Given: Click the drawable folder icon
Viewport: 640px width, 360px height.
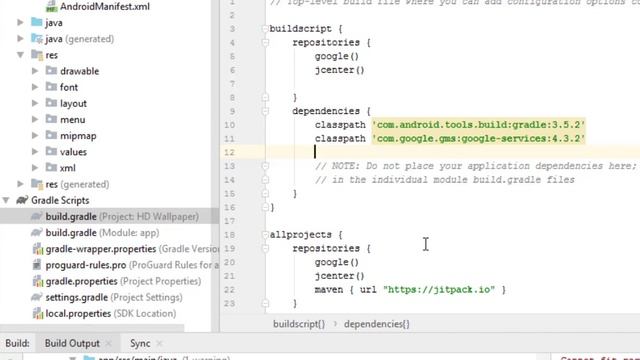Looking at the screenshot, I should (x=51, y=70).
